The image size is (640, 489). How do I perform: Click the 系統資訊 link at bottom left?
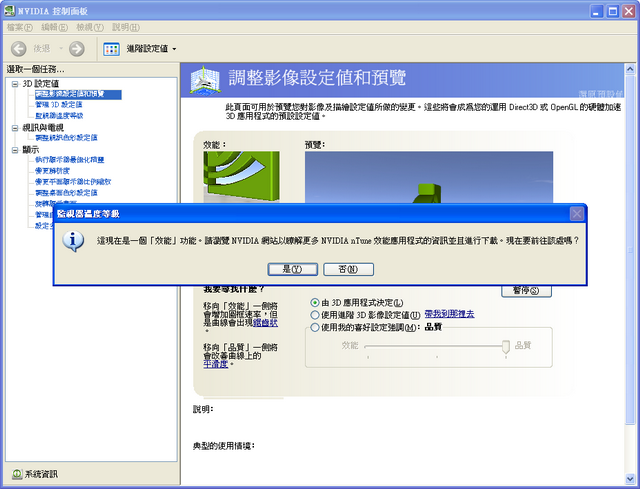tap(41, 474)
